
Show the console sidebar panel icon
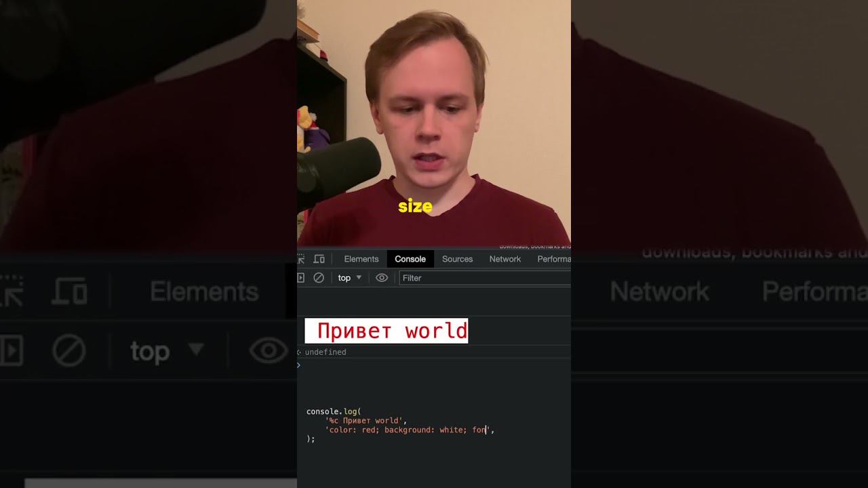[x=301, y=278]
